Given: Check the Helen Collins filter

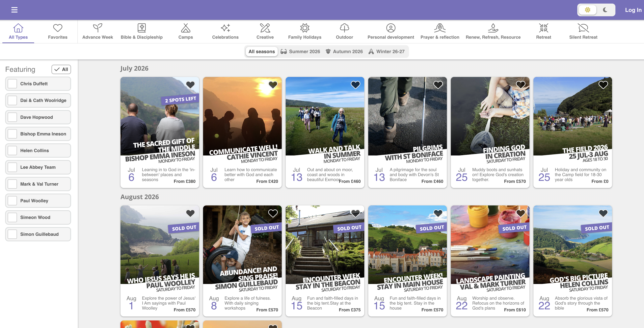Looking at the screenshot, I should click(38, 151).
